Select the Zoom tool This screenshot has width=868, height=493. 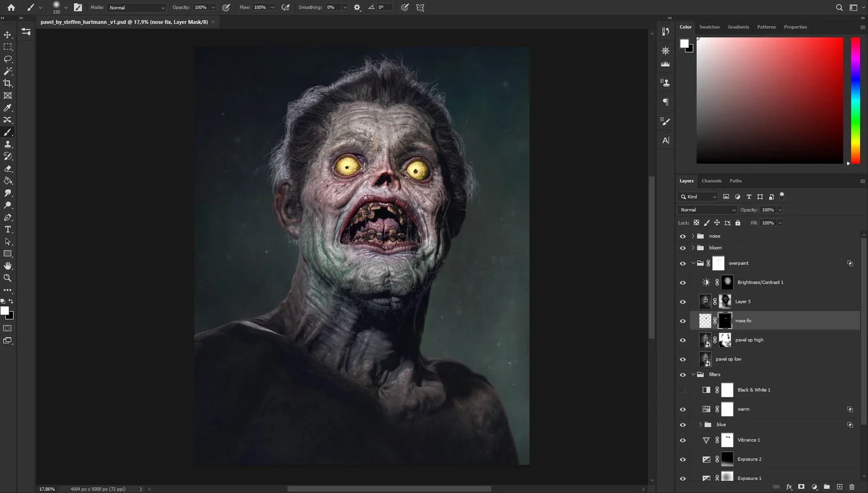(7, 278)
